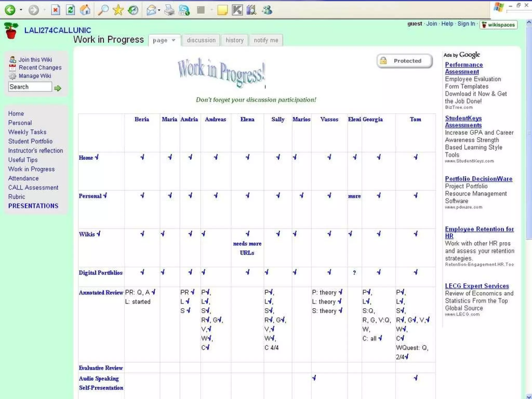Click the green search arrow button
The width and height of the screenshot is (532, 399).
pyautogui.click(x=58, y=88)
